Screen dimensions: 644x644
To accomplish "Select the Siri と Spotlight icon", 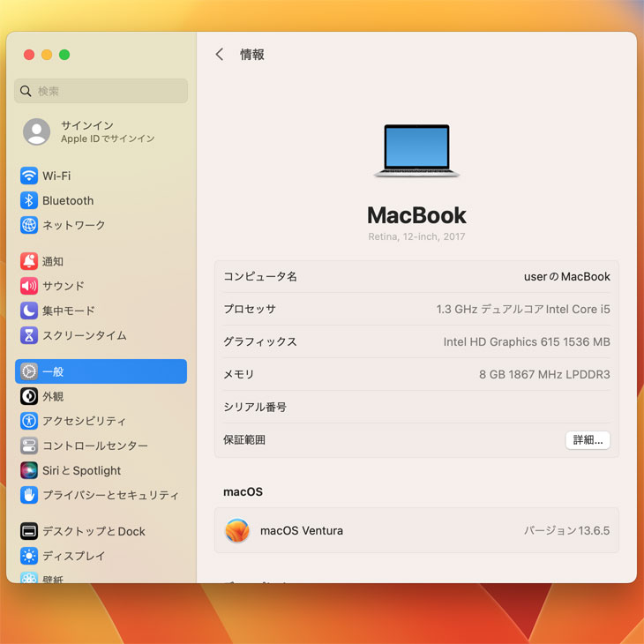I will (x=29, y=470).
